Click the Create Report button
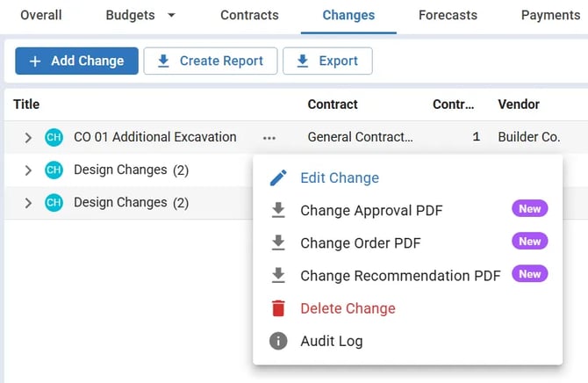The width and height of the screenshot is (588, 383). coord(210,61)
